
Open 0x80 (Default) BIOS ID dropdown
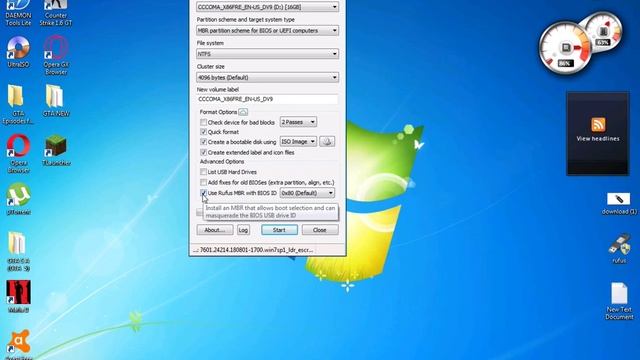pos(307,193)
